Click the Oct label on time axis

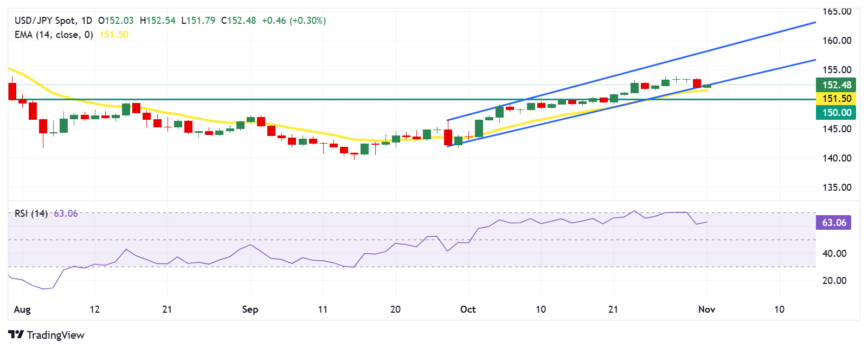467,309
